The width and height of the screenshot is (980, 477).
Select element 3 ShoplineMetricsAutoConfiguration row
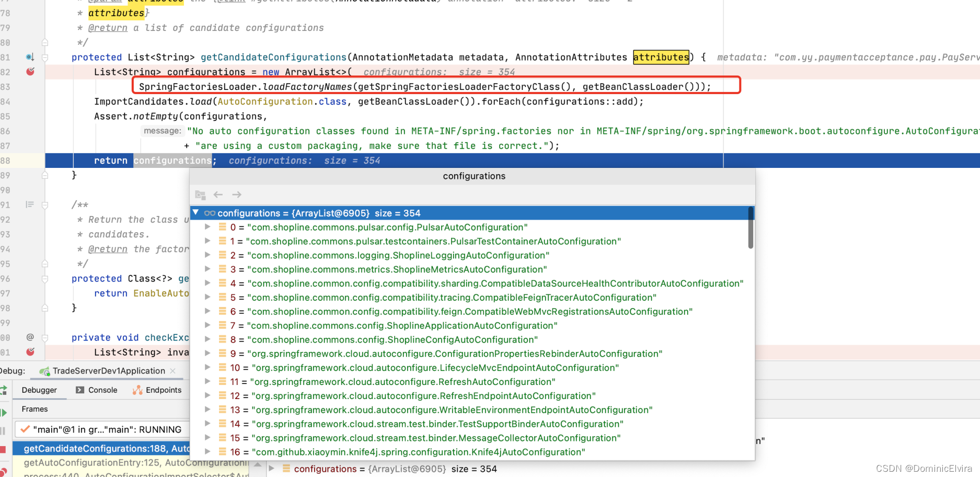469,269
